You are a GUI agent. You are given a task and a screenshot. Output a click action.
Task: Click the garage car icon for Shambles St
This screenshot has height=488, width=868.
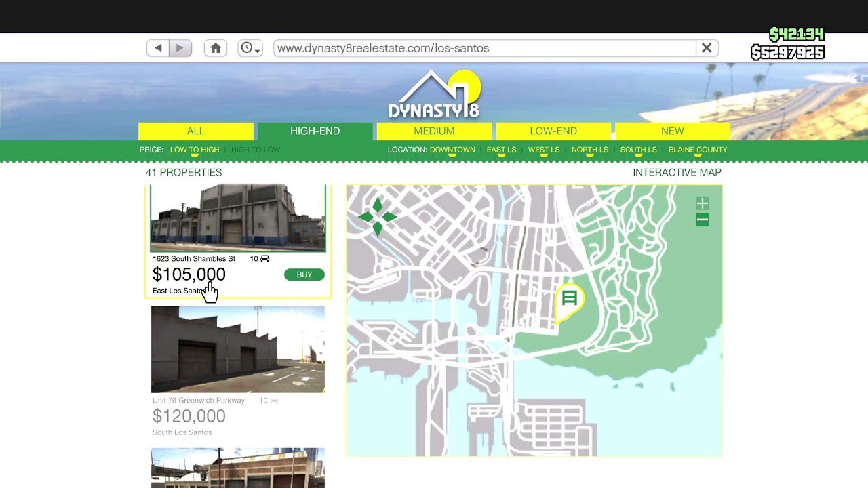[264, 259]
